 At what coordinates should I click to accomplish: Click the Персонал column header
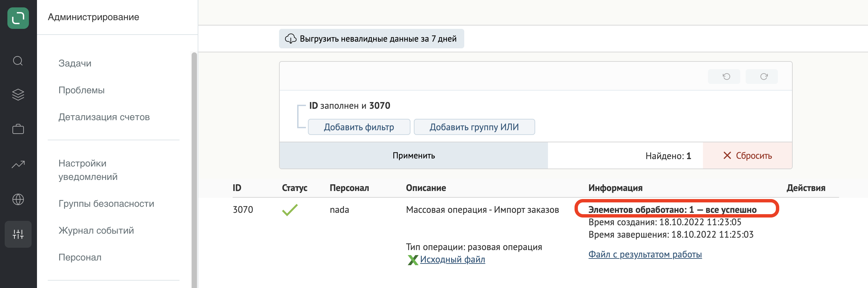[x=349, y=188]
